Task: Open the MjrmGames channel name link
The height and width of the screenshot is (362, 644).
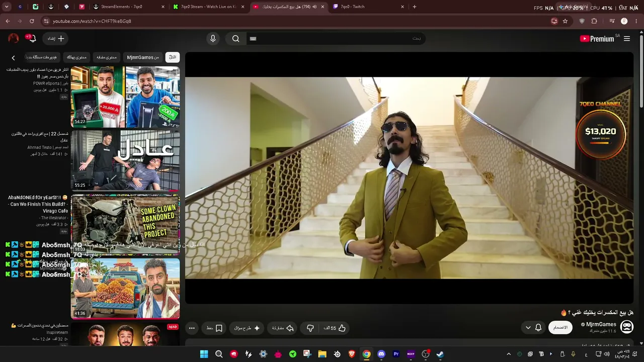Action: [x=601, y=324]
